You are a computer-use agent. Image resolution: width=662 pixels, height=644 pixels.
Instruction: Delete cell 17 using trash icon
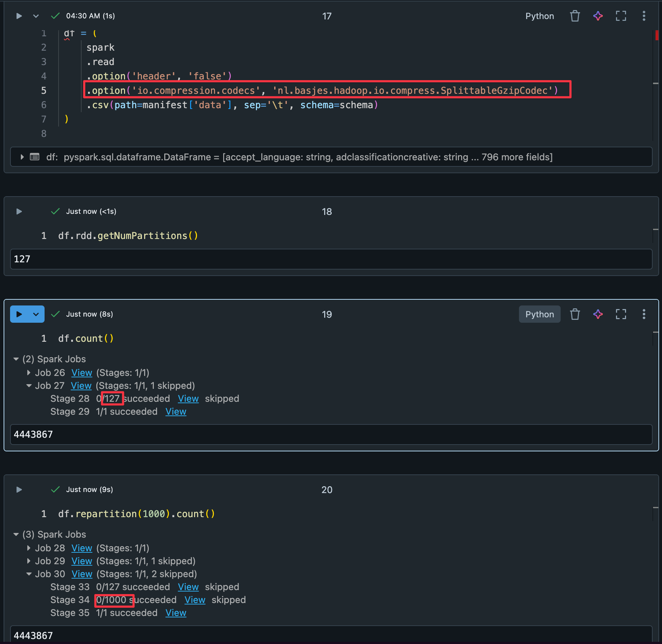tap(575, 16)
